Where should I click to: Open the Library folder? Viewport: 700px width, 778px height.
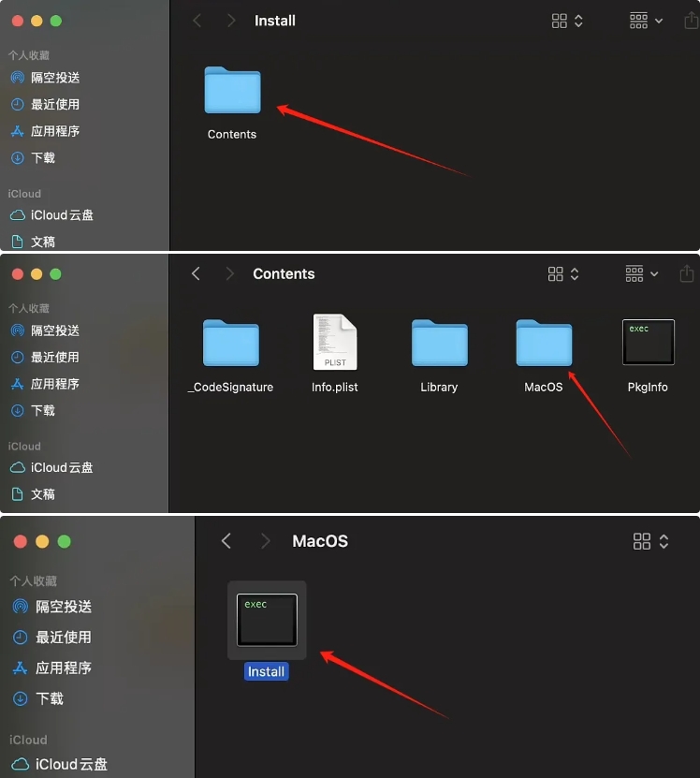440,343
